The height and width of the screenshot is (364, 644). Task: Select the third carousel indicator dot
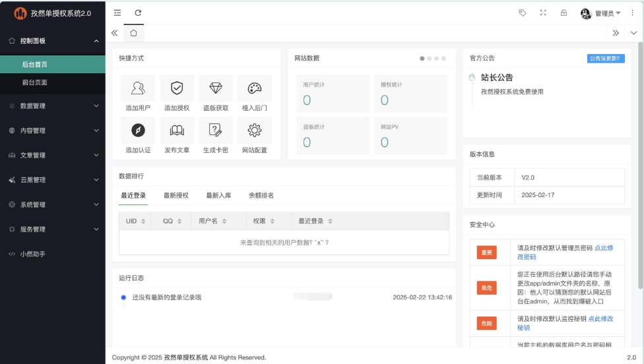coord(437,58)
